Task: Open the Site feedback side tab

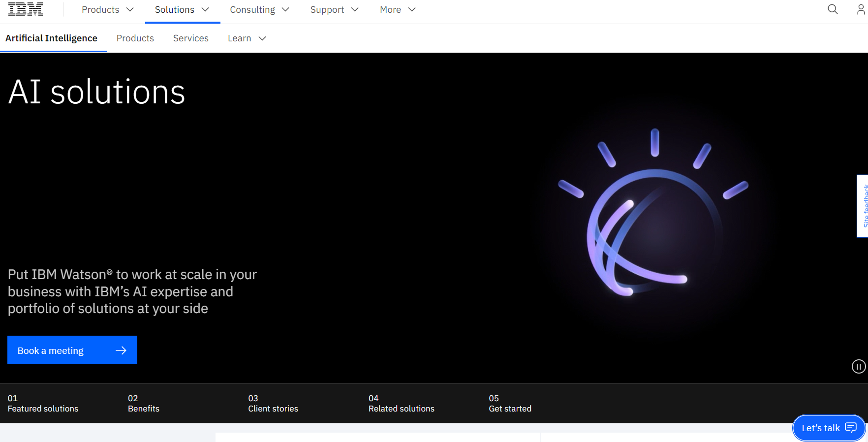Action: point(863,206)
